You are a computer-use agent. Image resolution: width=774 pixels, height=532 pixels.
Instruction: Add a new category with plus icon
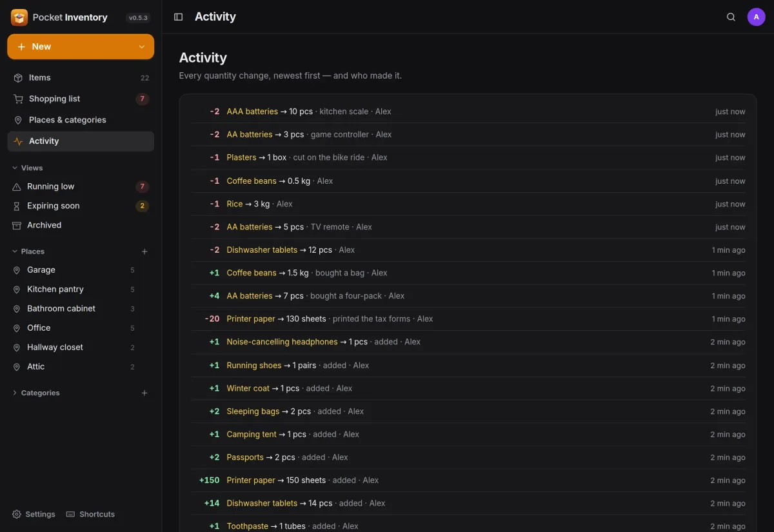pos(144,393)
